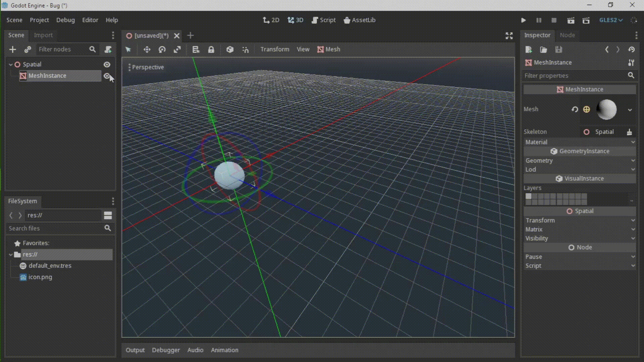This screenshot has width=644, height=362.
Task: Toggle visibility of the MeshInstance node
Action: 107,76
